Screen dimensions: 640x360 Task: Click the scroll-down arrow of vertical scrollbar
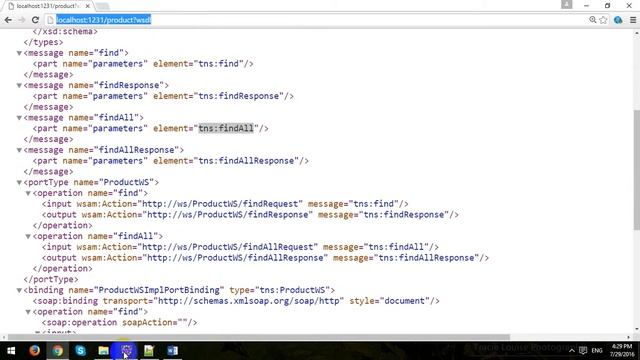(636, 330)
